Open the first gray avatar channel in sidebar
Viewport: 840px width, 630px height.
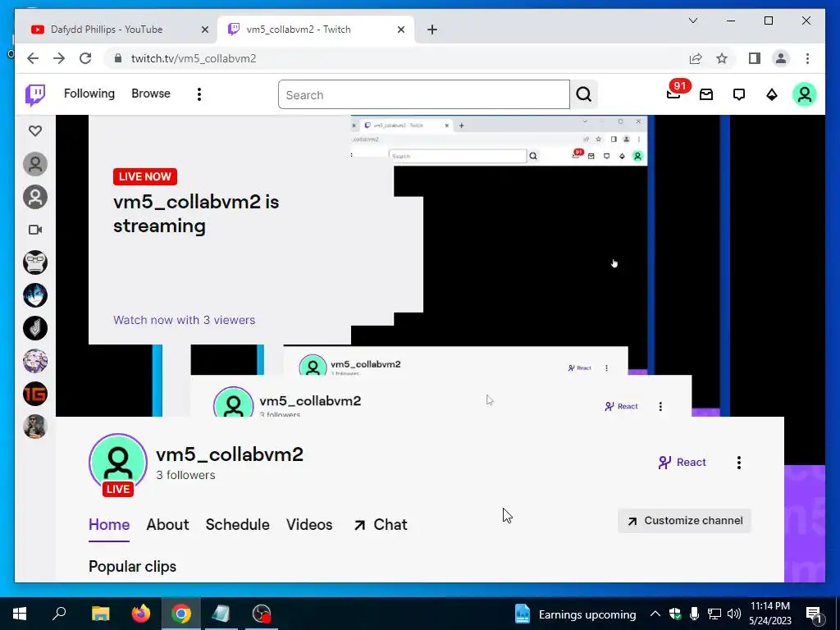coord(35,164)
